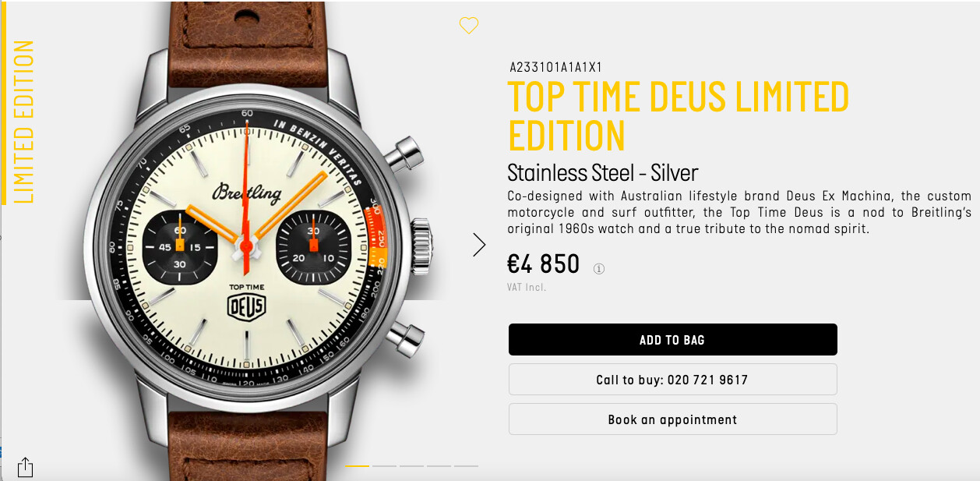
Task: Click the vertical Limited Edition label
Action: pos(24,122)
